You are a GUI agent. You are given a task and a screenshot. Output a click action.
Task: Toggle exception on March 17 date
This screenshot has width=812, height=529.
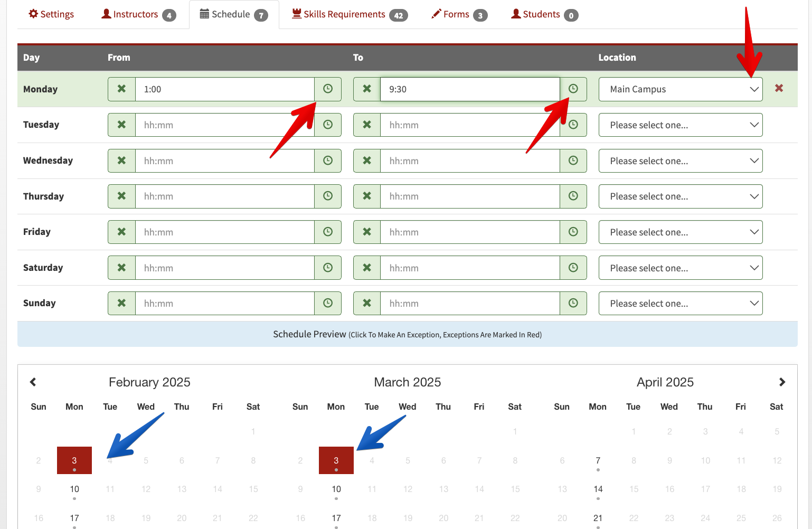click(x=336, y=518)
